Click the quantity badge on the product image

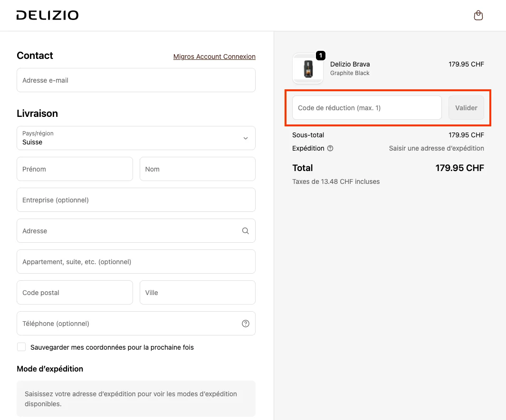pos(321,56)
